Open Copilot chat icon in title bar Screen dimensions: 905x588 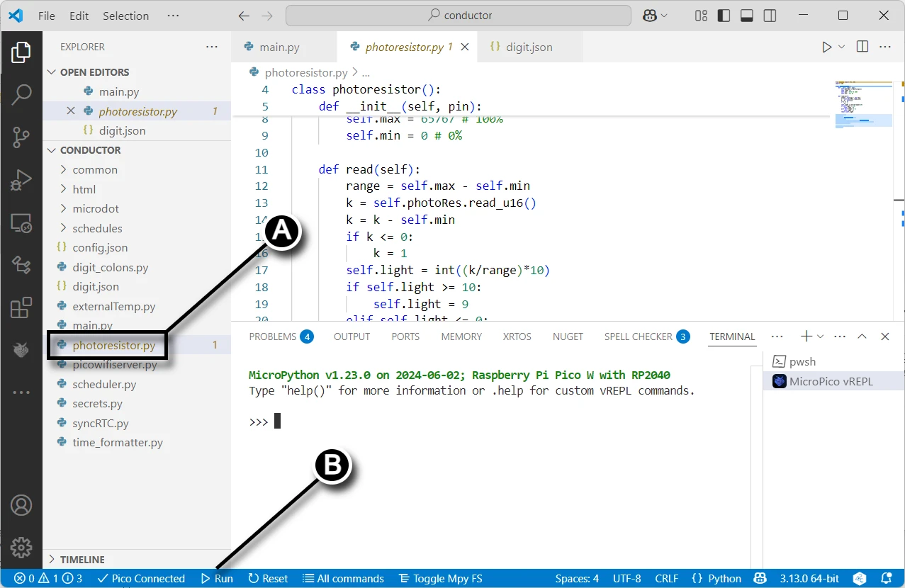(650, 16)
